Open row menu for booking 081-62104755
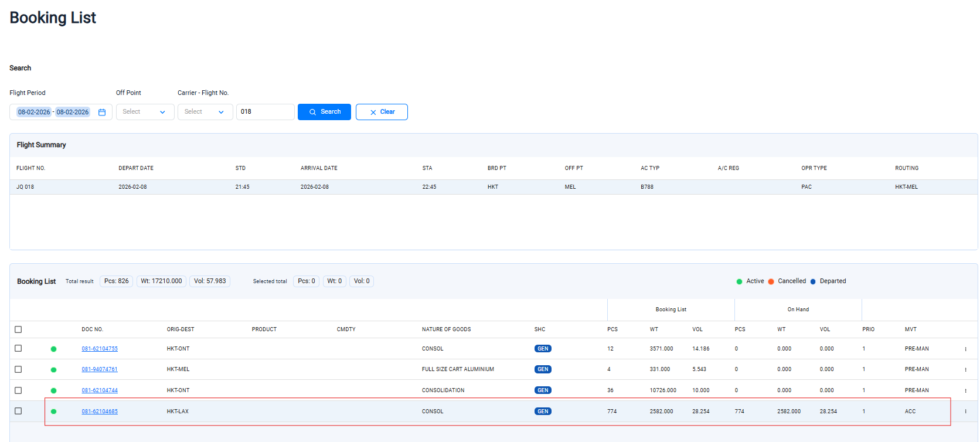The width and height of the screenshot is (980, 442). pyautogui.click(x=965, y=349)
